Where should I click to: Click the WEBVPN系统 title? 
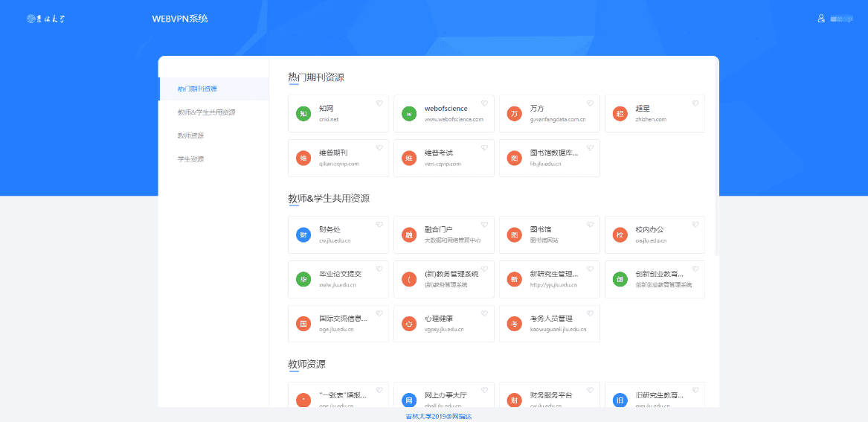pyautogui.click(x=180, y=19)
